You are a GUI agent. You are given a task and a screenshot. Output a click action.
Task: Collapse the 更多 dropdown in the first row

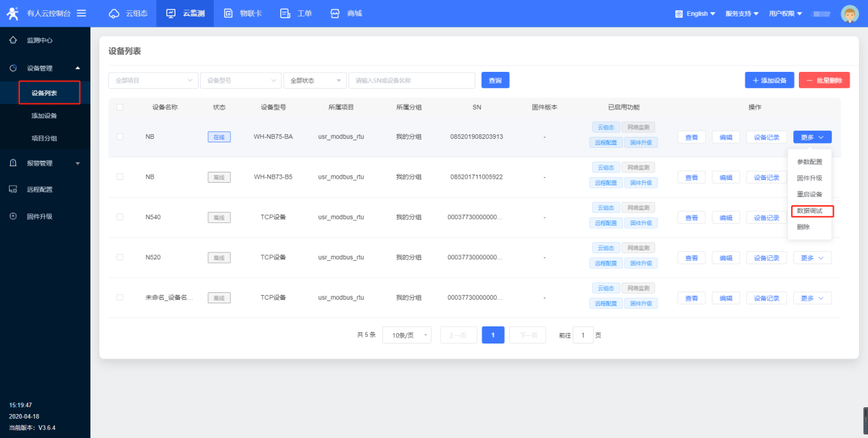pos(813,137)
